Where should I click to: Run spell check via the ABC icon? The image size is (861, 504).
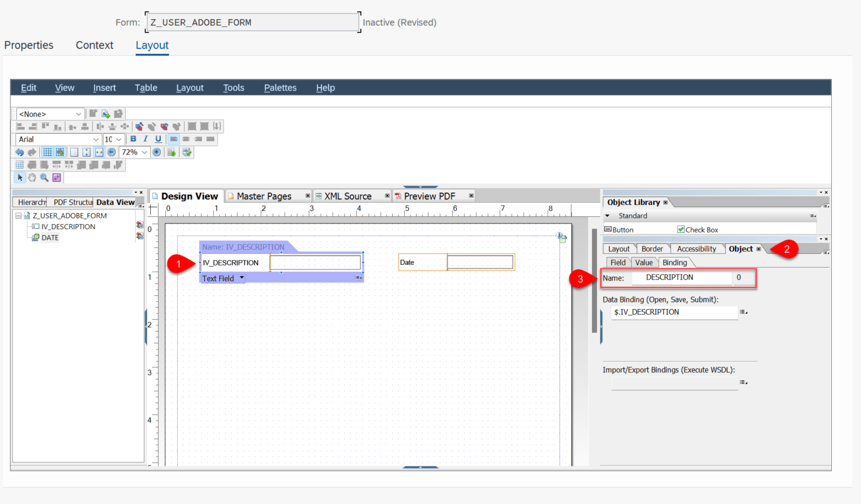coord(187,152)
